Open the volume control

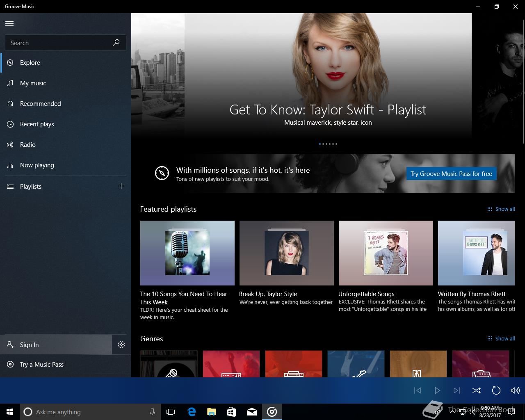point(516,390)
